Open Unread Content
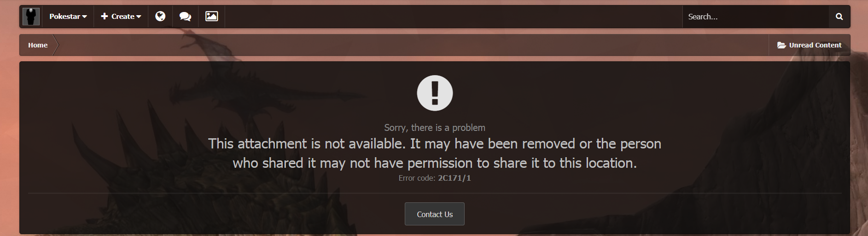This screenshot has width=868, height=236. [x=810, y=45]
